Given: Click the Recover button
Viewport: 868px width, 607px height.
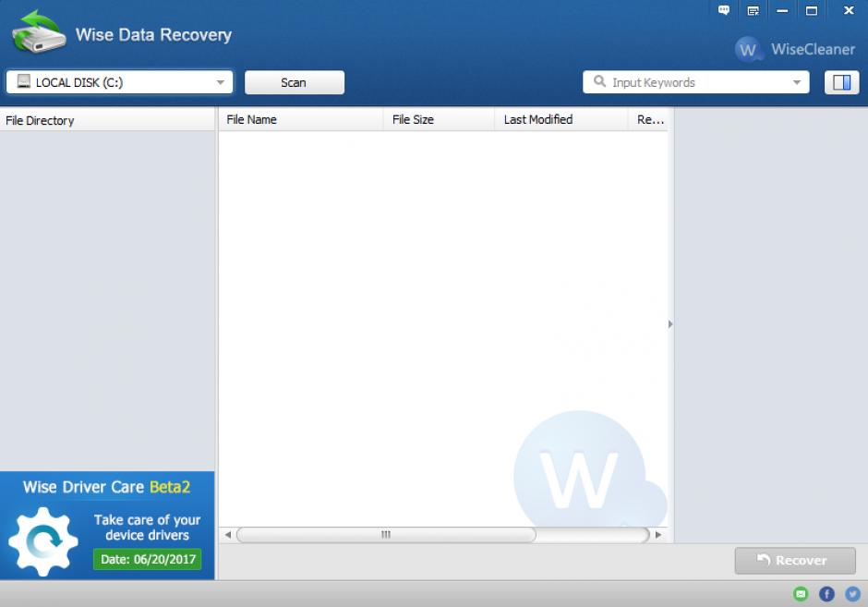Looking at the screenshot, I should 795,561.
